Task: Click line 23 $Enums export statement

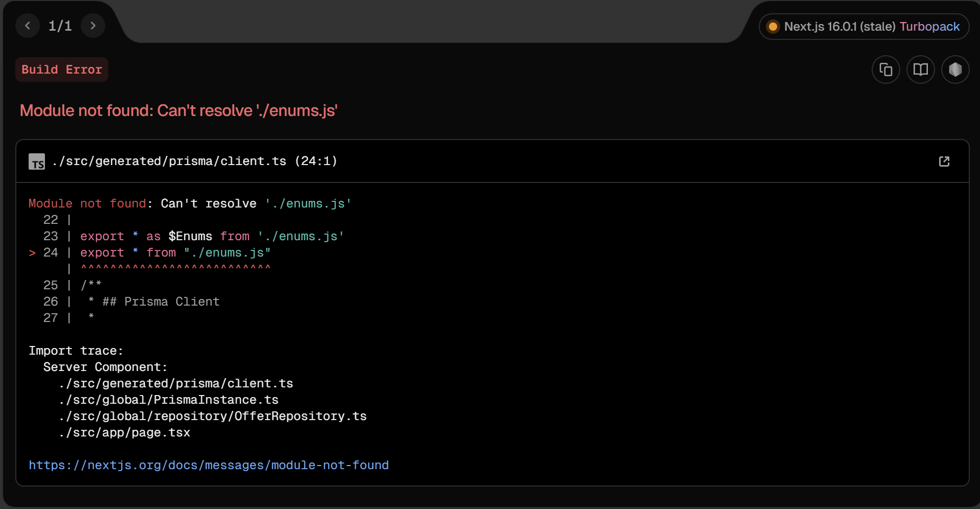Action: click(x=212, y=236)
